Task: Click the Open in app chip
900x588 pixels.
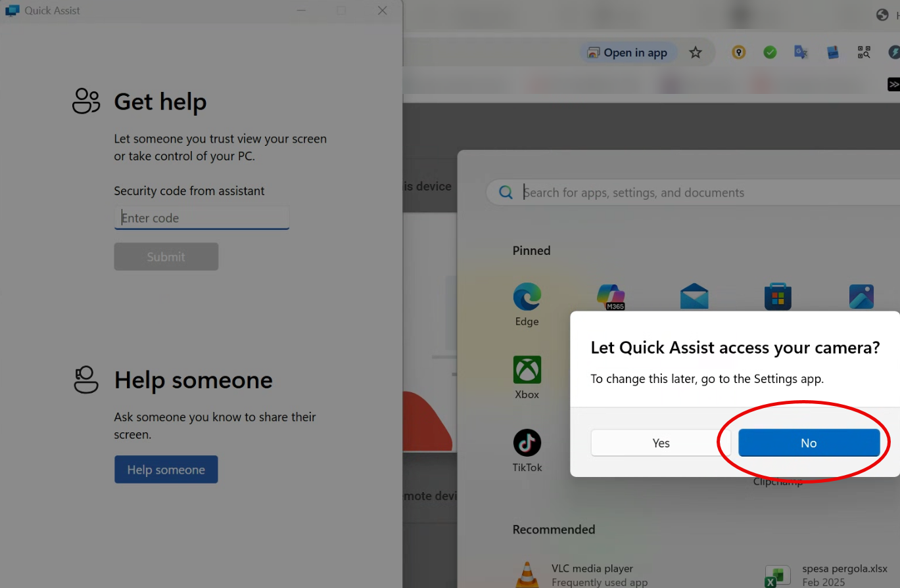Action: pyautogui.click(x=627, y=53)
